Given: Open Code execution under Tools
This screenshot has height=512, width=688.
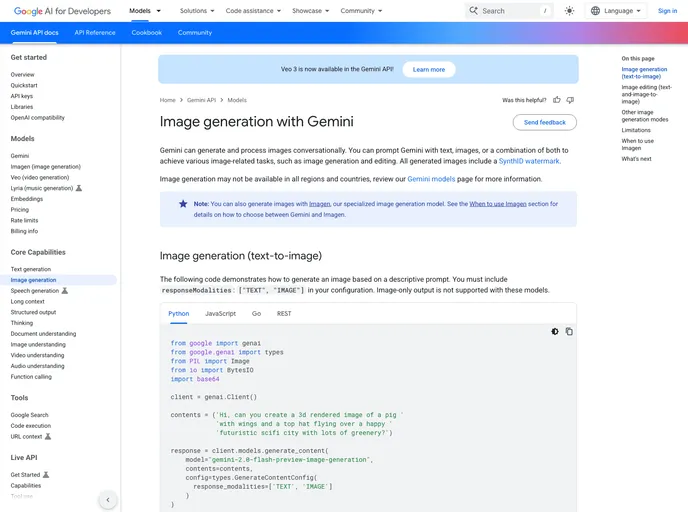Looking at the screenshot, I should (x=31, y=426).
